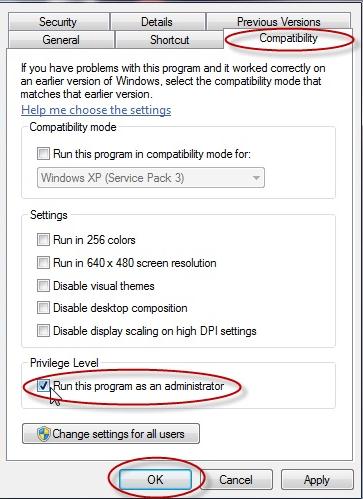Go to the Shortcut tab

(169, 40)
